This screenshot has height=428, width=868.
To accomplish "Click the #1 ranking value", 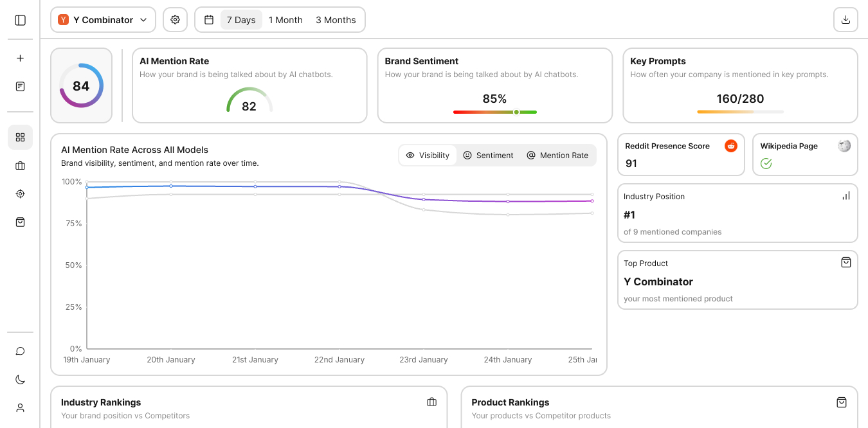I will coord(629,215).
